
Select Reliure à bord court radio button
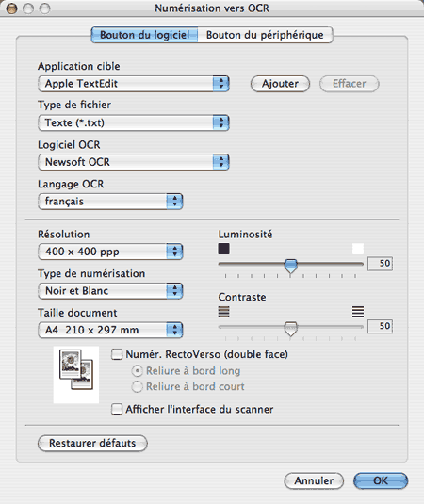click(x=137, y=386)
